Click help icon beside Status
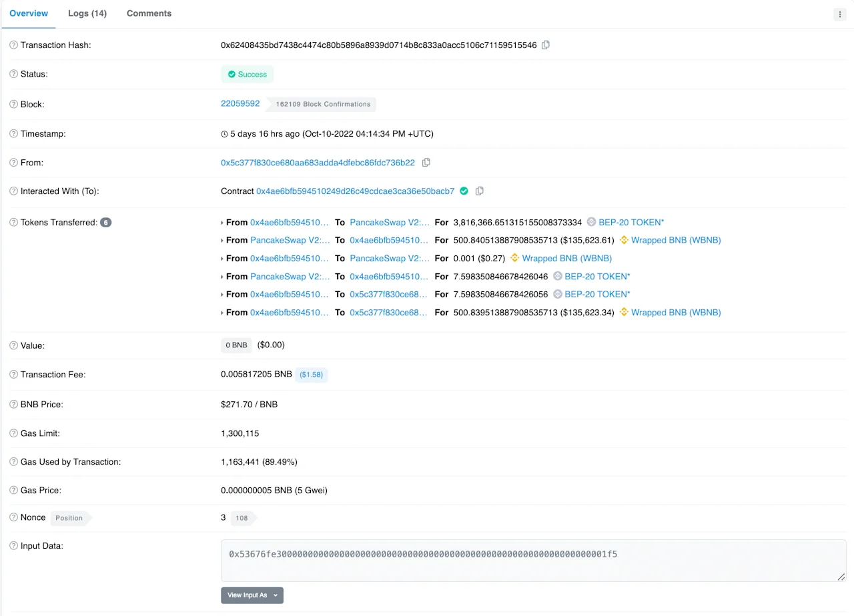This screenshot has height=616, width=854. click(x=13, y=74)
